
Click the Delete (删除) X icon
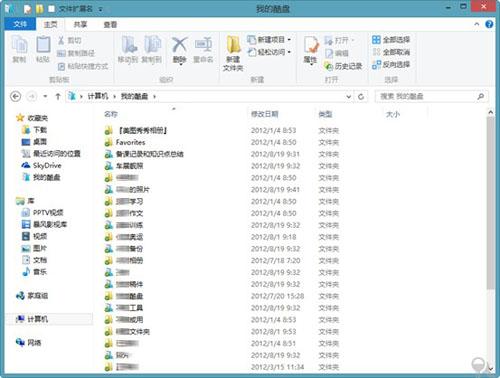coord(179,45)
